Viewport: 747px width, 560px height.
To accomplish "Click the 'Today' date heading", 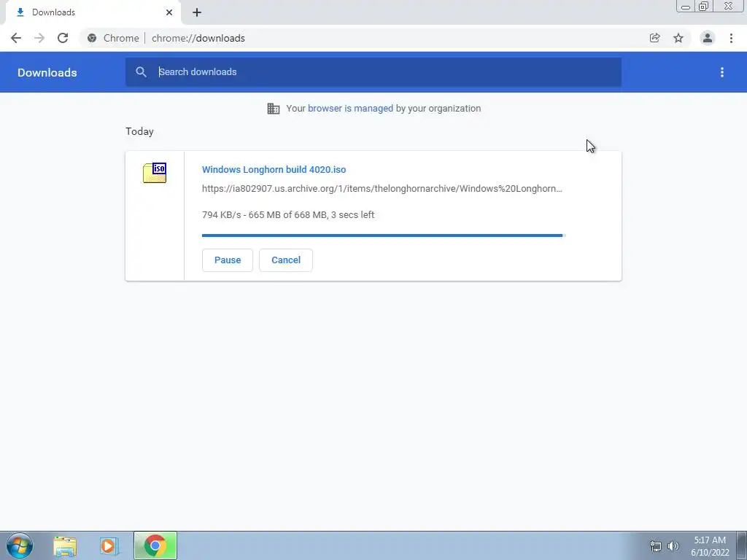I will coord(139,131).
